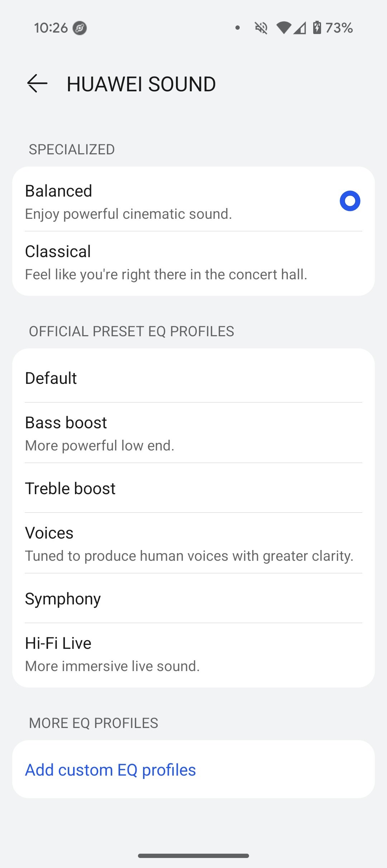This screenshot has height=868, width=387.
Task: Select the Default EQ profile
Action: (x=193, y=378)
